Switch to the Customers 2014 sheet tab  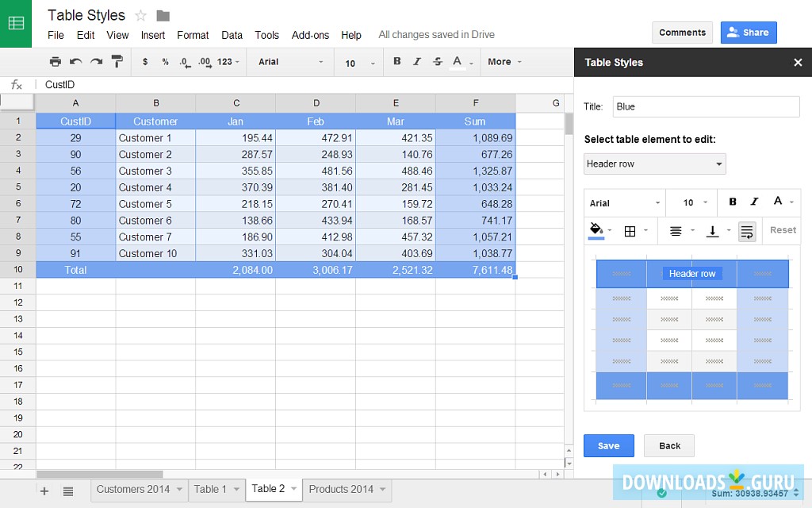coord(132,490)
